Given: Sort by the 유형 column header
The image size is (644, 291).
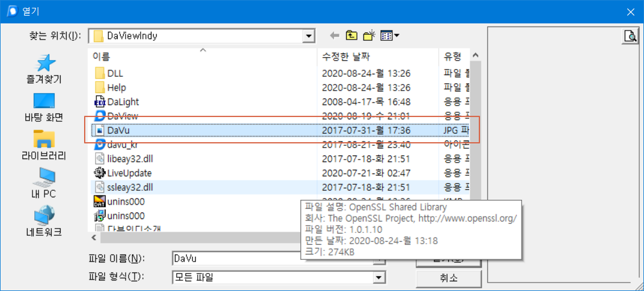Looking at the screenshot, I should [x=454, y=56].
